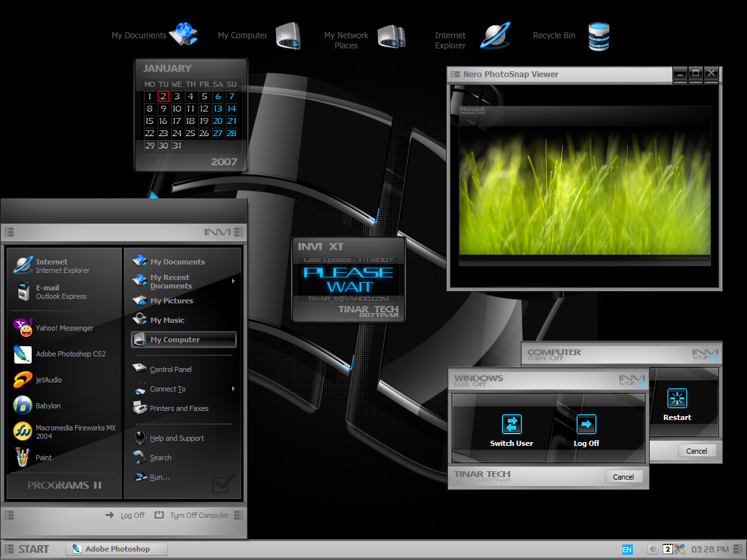Image resolution: width=747 pixels, height=560 pixels.
Task: Open the My Computer desktop icon
Action: coord(287,36)
